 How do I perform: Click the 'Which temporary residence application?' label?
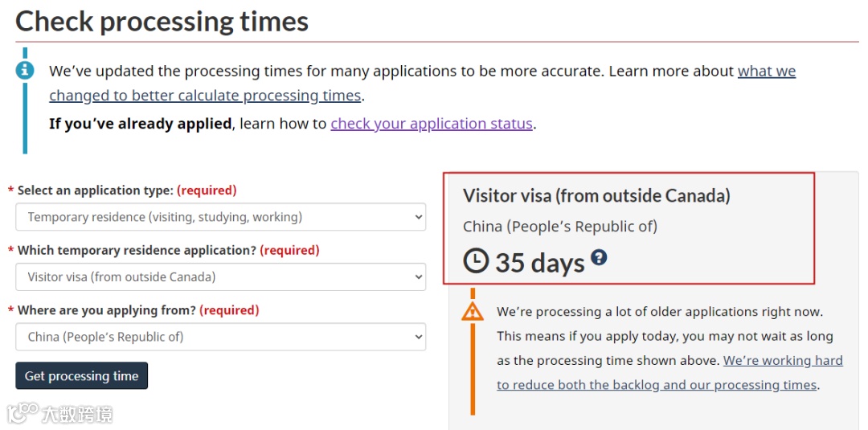pyautogui.click(x=137, y=250)
